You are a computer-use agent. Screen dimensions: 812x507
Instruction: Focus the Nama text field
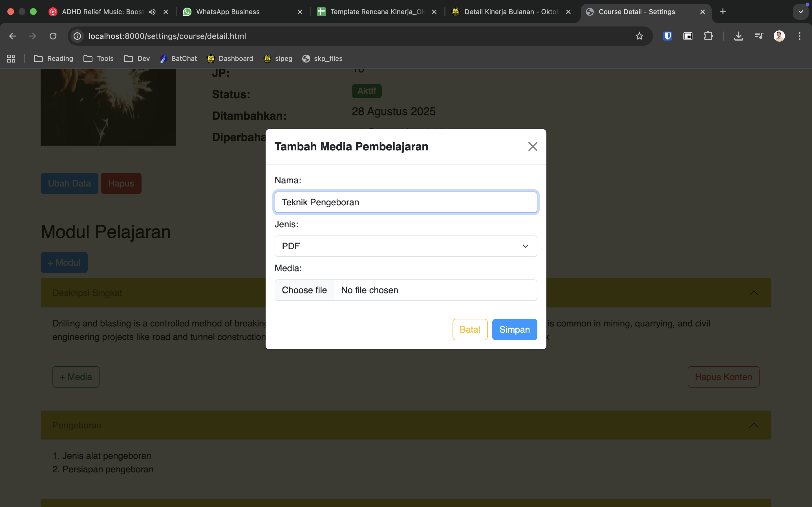coord(406,202)
